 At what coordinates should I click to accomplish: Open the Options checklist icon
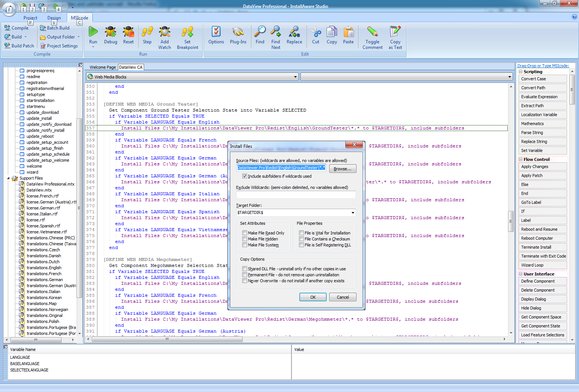coord(216,32)
